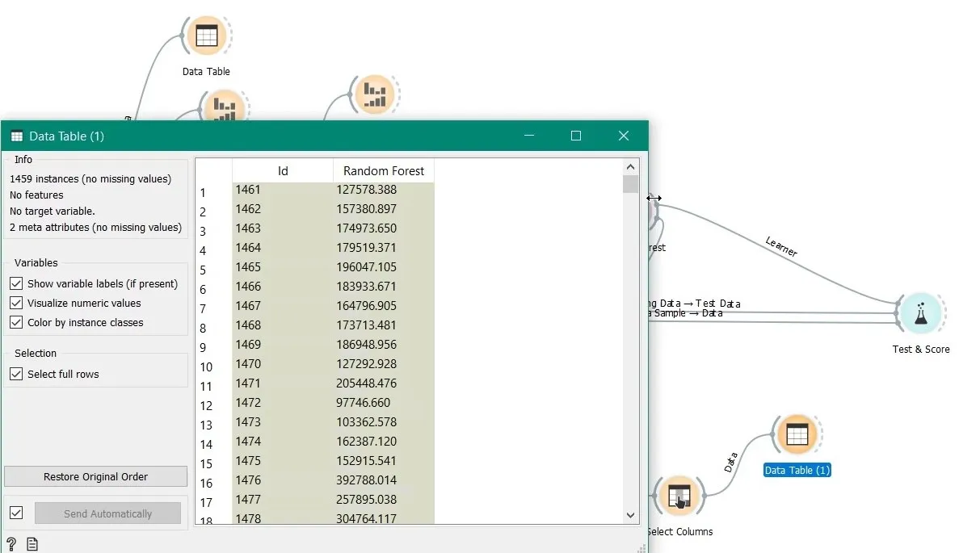The width and height of the screenshot is (980, 553).
Task: Click the Learner link label on canvas
Action: (x=781, y=246)
